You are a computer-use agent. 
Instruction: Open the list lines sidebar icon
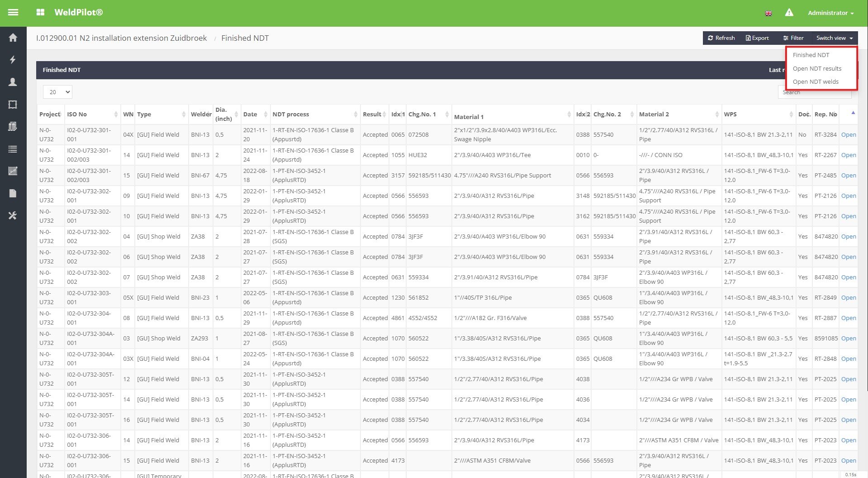[x=13, y=149]
